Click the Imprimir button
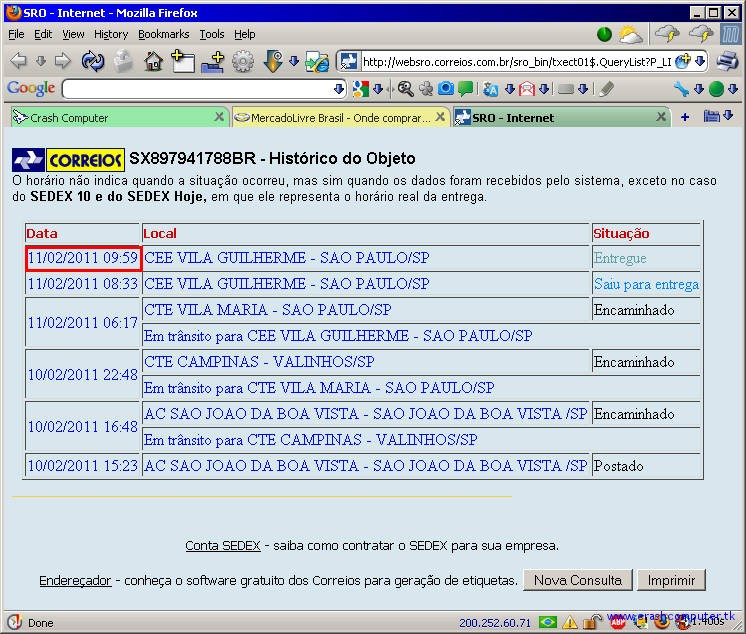The image size is (746, 634). 671,580
